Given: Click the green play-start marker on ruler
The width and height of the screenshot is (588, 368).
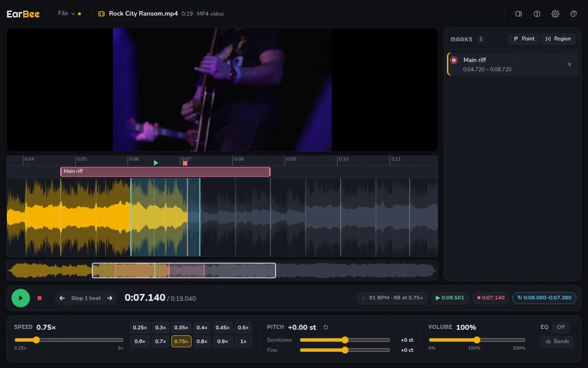Looking at the screenshot, I should [x=156, y=163].
